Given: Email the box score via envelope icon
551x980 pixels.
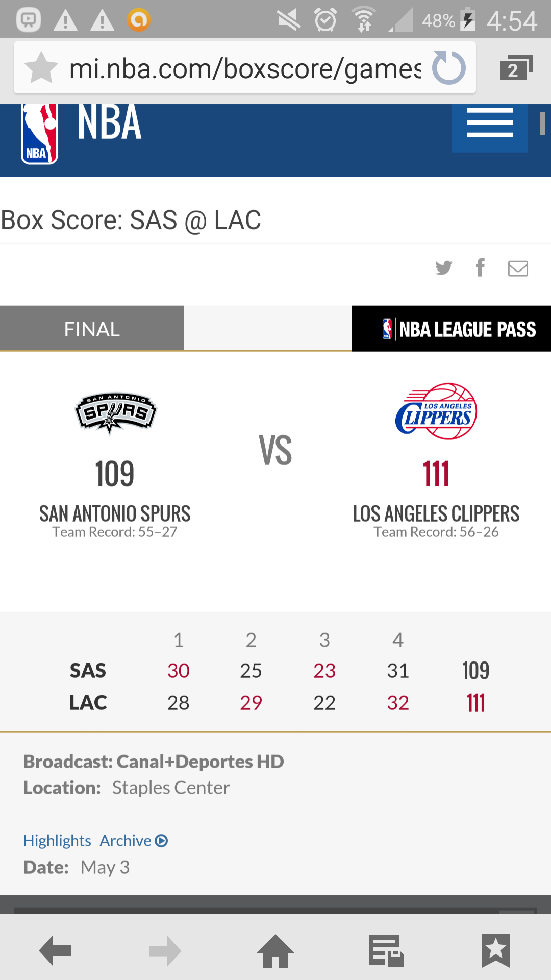Looking at the screenshot, I should [518, 268].
